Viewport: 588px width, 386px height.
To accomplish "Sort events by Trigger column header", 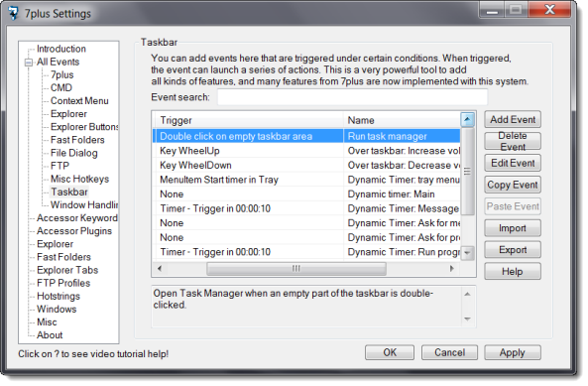I will pos(249,120).
